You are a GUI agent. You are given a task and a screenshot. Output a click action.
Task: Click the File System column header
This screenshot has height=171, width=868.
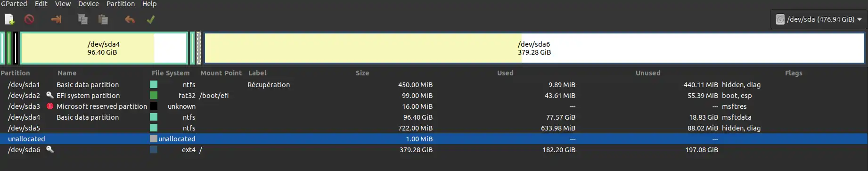171,73
